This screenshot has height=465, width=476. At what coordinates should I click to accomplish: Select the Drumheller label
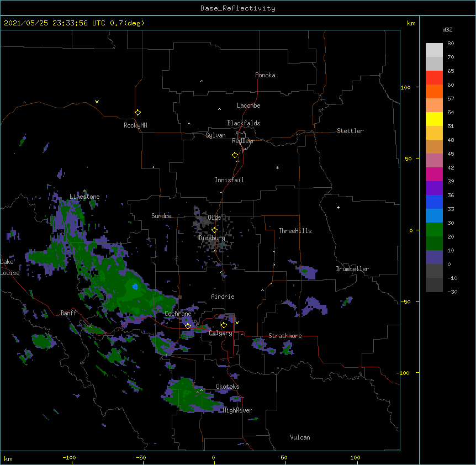[352, 269]
